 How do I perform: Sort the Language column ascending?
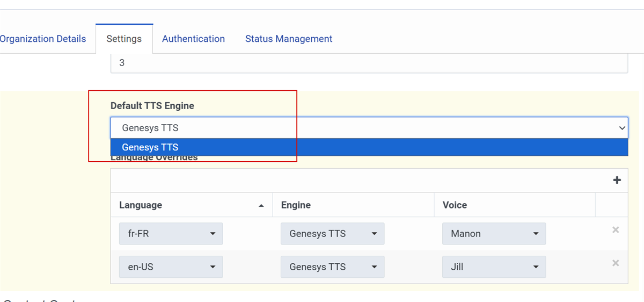(261, 205)
